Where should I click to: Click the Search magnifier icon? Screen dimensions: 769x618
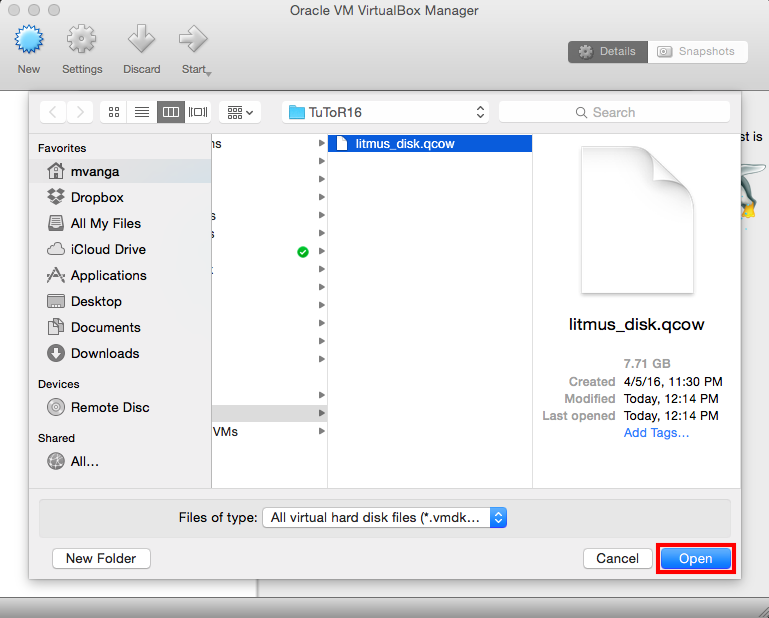click(x=581, y=113)
